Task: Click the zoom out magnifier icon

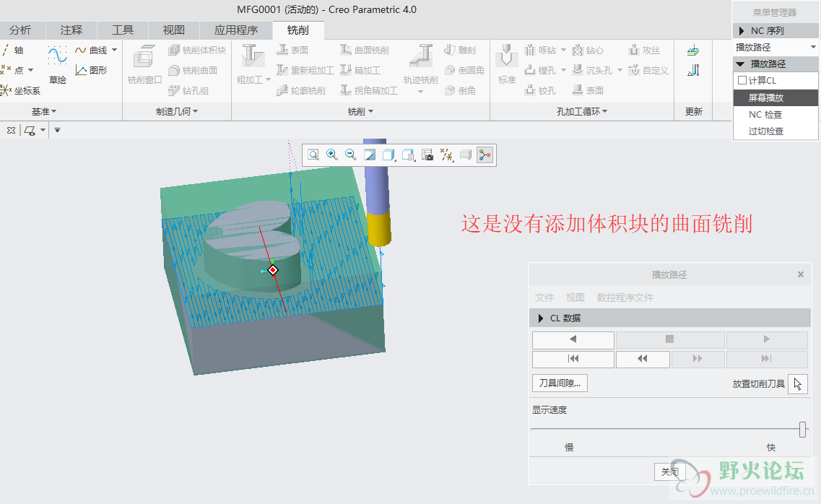Action: [351, 155]
